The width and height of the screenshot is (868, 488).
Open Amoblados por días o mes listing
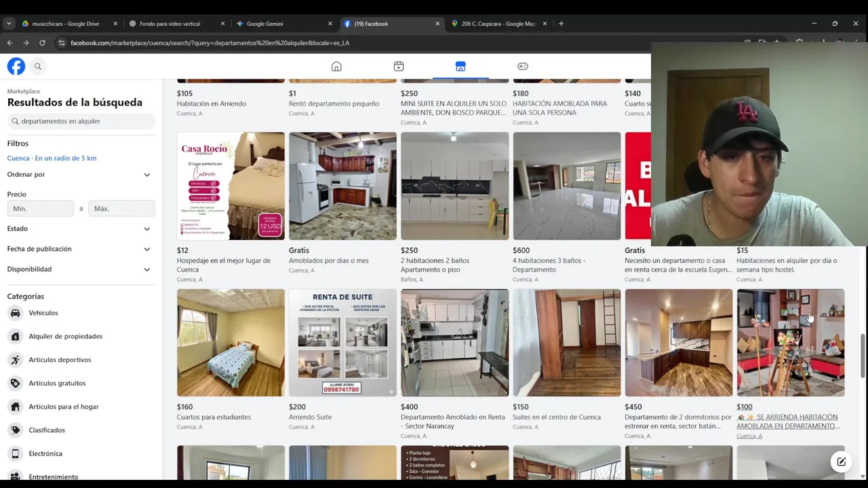tap(329, 260)
